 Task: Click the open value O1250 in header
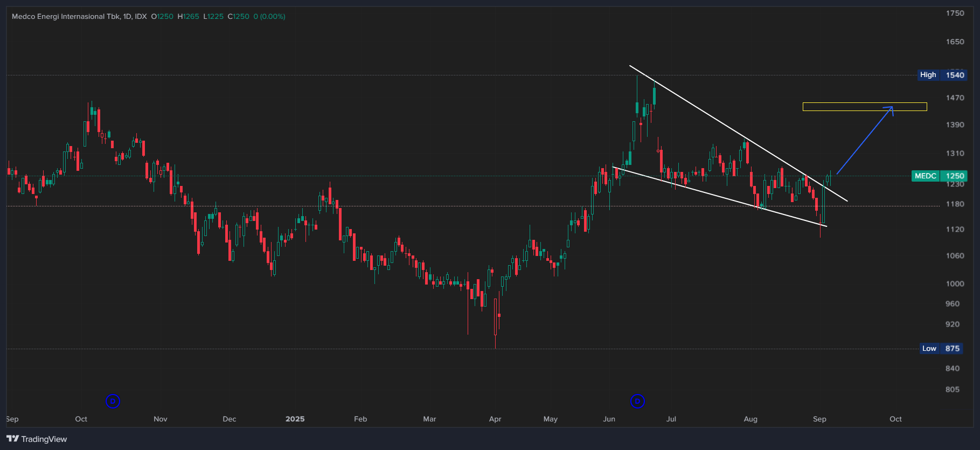pyautogui.click(x=162, y=17)
